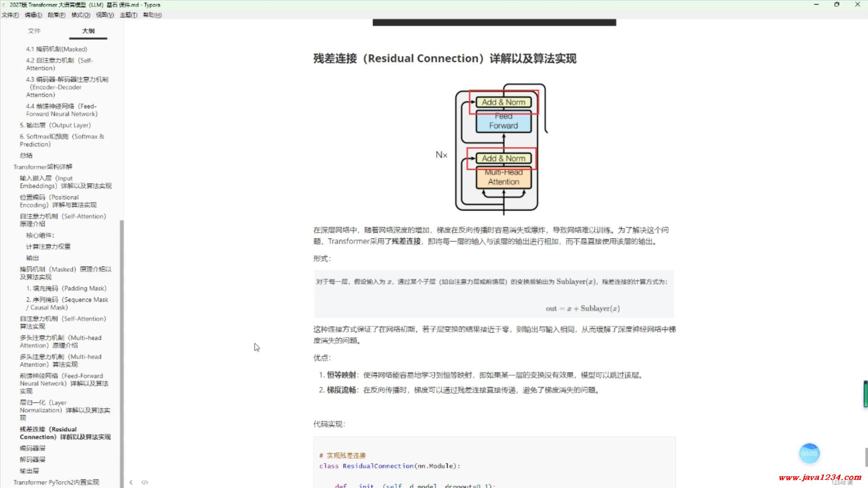
Task: Minimize the Typora window
Action: pyautogui.click(x=816, y=5)
